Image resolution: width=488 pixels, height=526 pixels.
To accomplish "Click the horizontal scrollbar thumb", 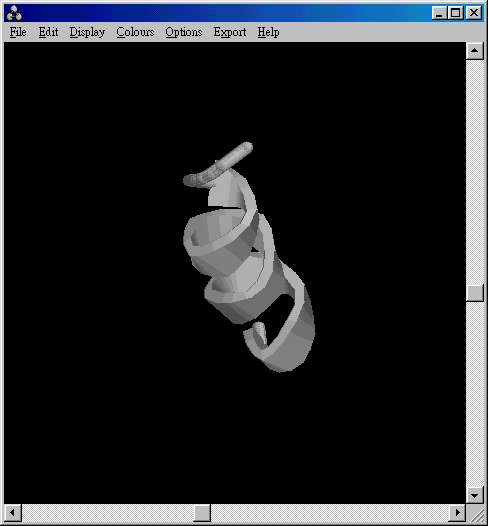I will (202, 512).
